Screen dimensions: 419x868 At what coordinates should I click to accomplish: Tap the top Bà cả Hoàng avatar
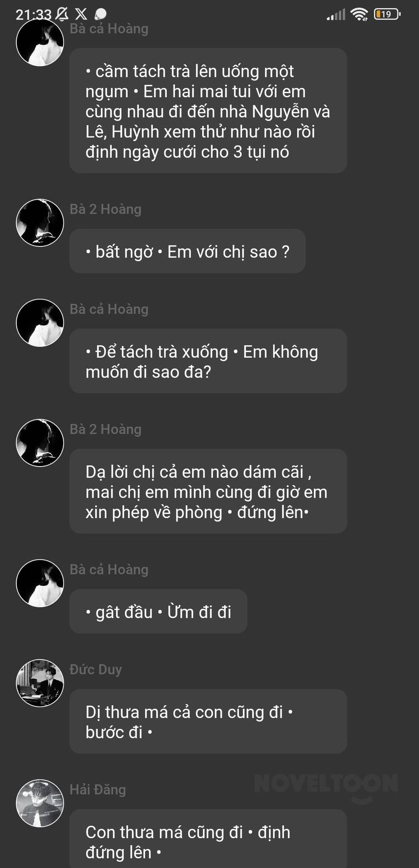[x=40, y=42]
